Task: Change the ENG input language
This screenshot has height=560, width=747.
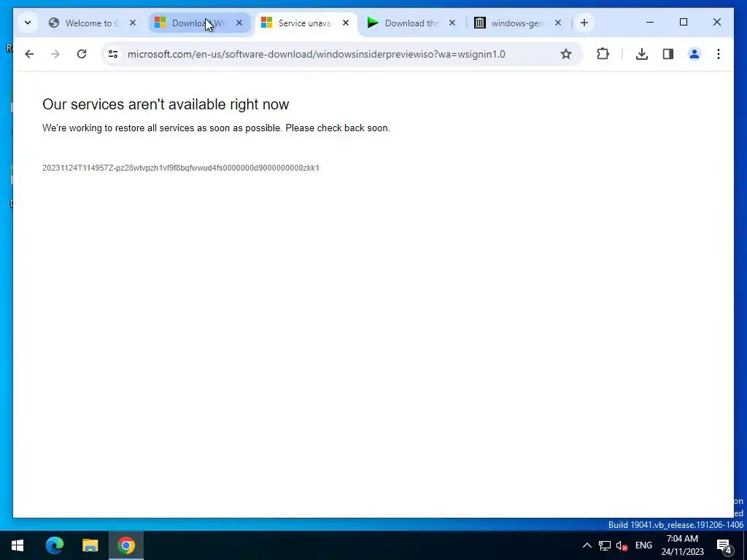Action: (643, 545)
